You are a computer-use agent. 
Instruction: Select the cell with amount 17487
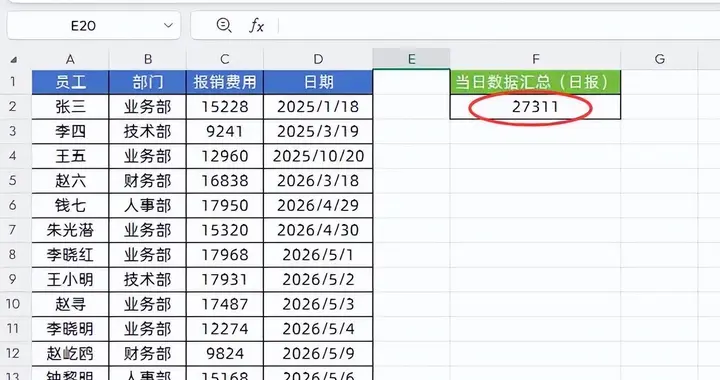(225, 304)
